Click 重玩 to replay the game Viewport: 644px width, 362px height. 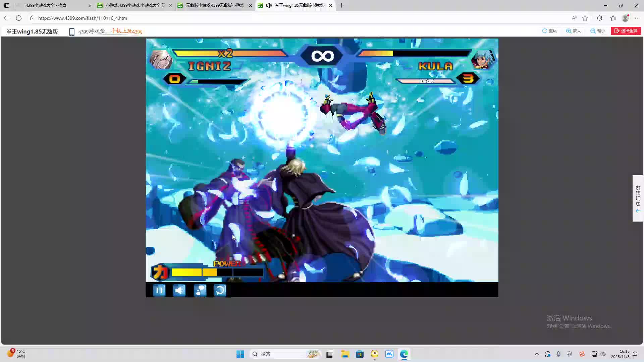(x=549, y=31)
